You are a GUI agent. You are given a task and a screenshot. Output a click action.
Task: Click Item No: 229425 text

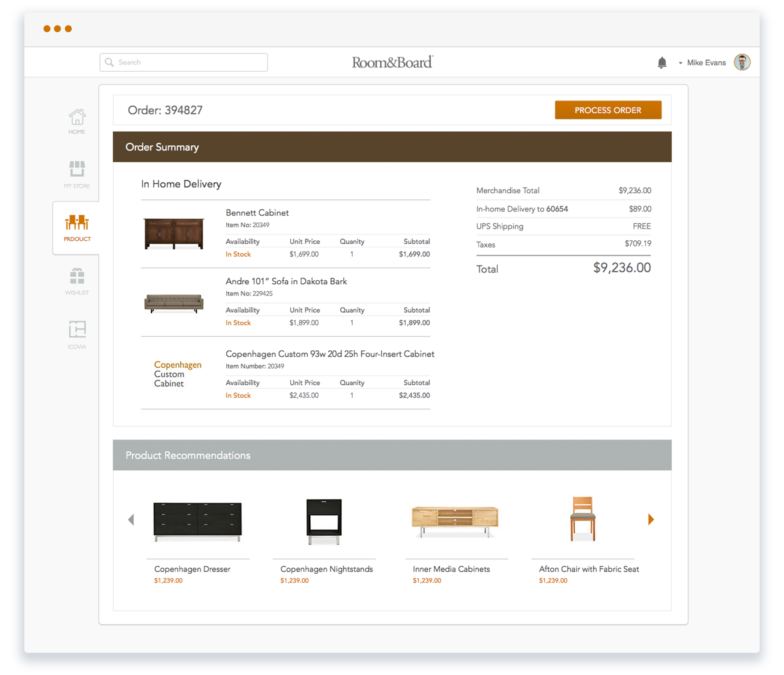(249, 294)
